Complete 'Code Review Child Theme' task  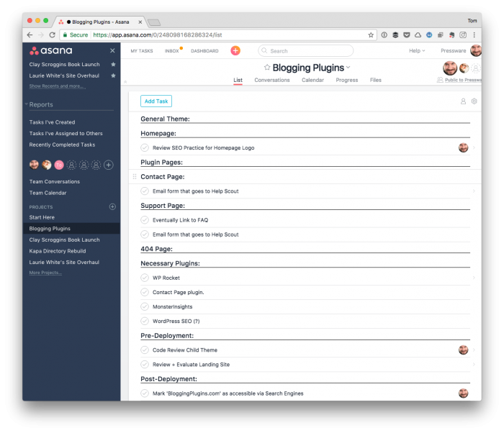pyautogui.click(x=145, y=350)
